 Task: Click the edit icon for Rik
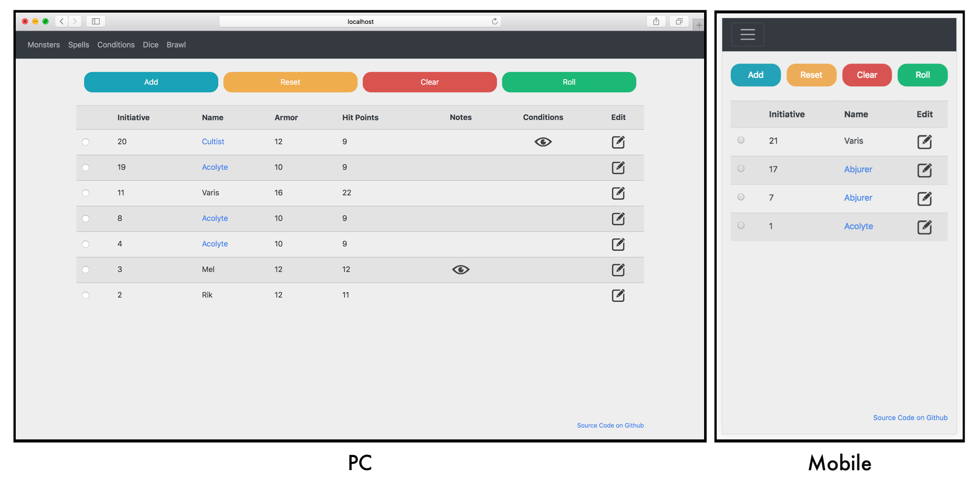point(618,295)
